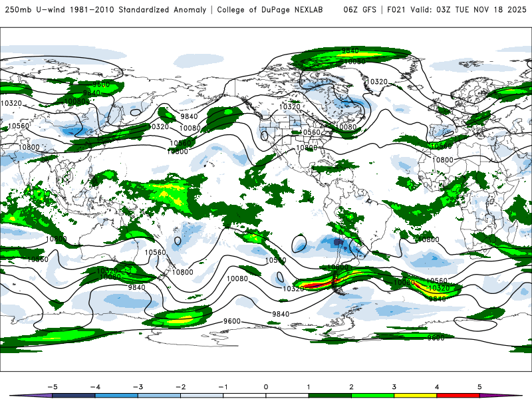The width and height of the screenshot is (532, 399).
Task: Click the "10560" contour label over eastern Australia
Action: pyautogui.click(x=156, y=253)
